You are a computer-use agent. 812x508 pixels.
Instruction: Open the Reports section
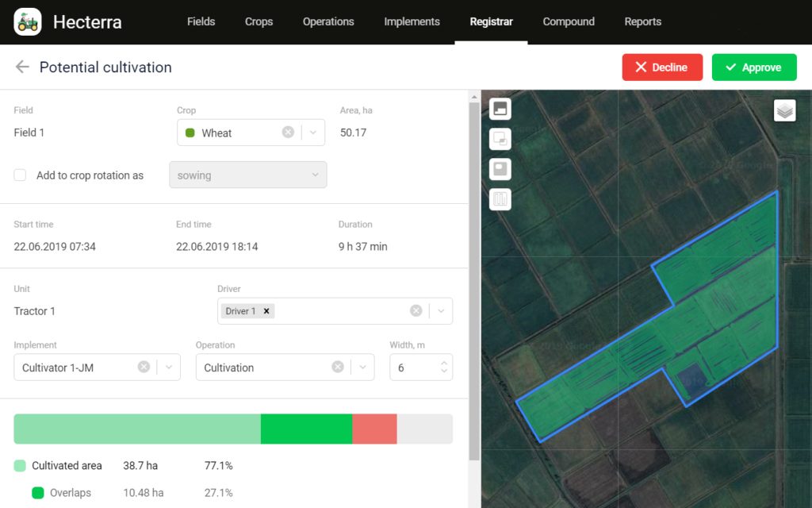[642, 21]
